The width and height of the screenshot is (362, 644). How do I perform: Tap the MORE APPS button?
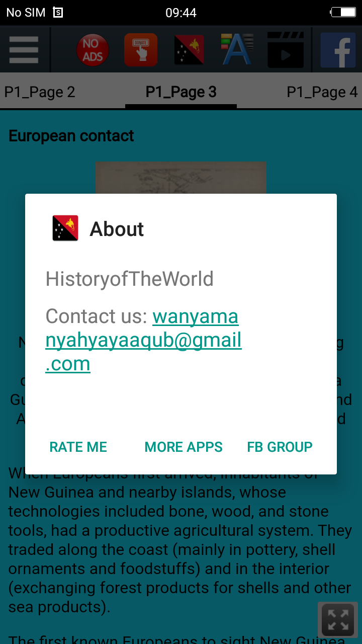(x=184, y=447)
